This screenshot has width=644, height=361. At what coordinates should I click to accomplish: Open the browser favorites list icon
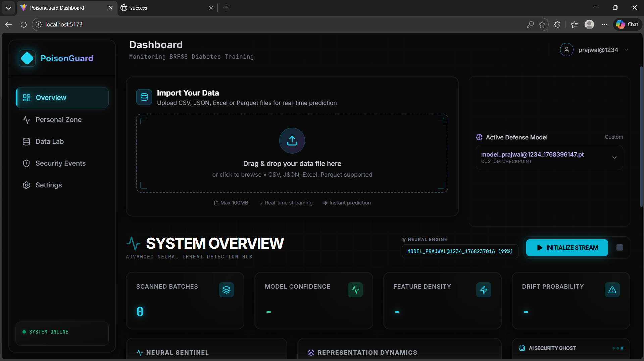coord(574,24)
